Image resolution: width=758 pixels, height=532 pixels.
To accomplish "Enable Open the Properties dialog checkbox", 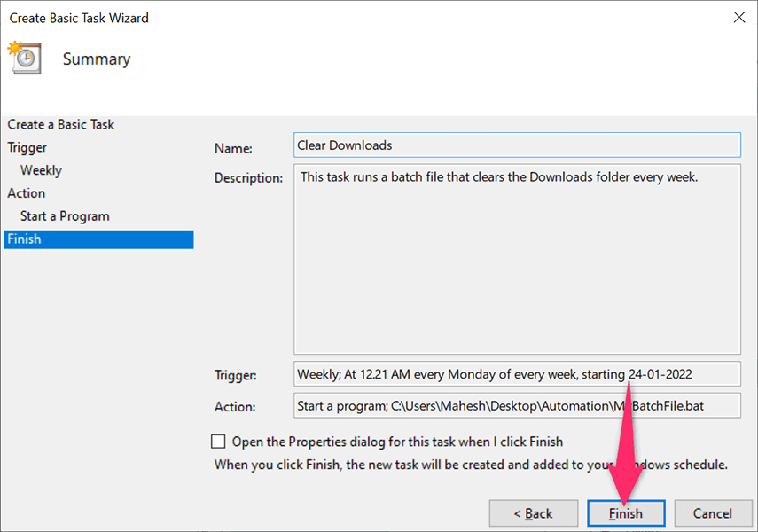I will (219, 442).
